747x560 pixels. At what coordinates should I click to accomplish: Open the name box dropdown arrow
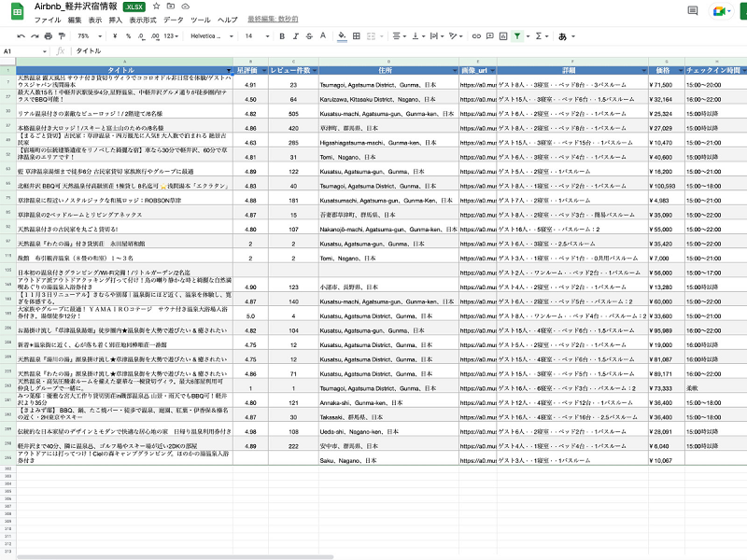[x=44, y=51]
